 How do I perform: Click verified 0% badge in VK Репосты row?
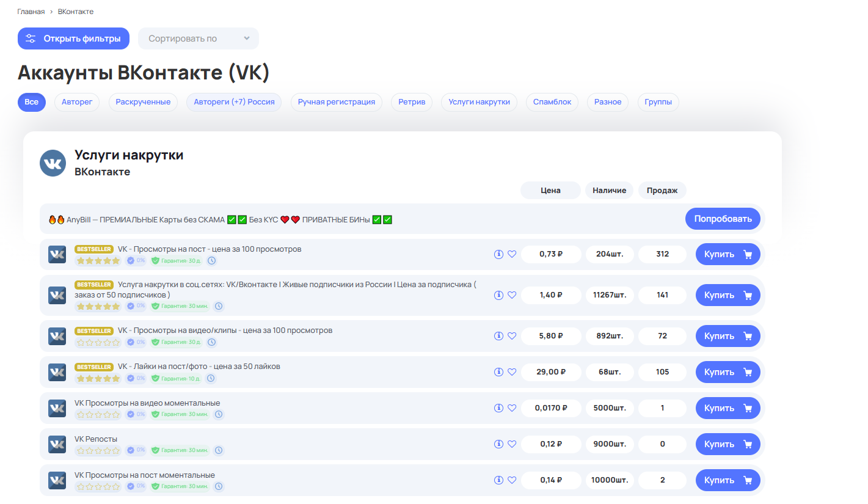[136, 450]
